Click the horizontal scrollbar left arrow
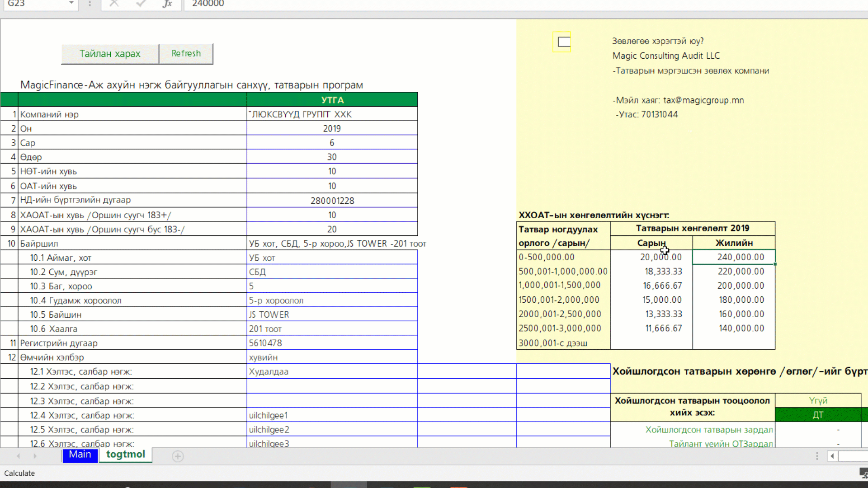 tap(832, 456)
